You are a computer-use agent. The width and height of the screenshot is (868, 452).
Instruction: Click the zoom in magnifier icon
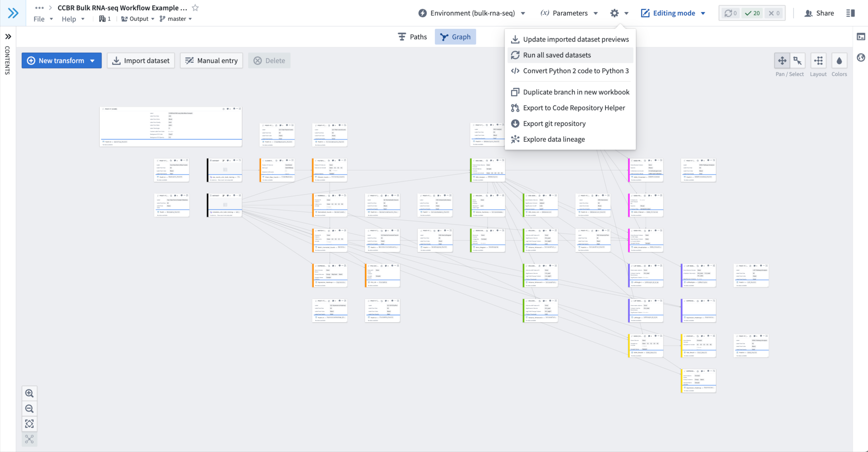pos(29,393)
